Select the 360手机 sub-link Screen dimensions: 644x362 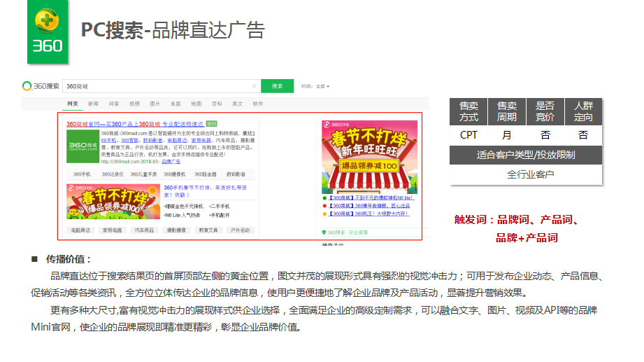click(82, 174)
